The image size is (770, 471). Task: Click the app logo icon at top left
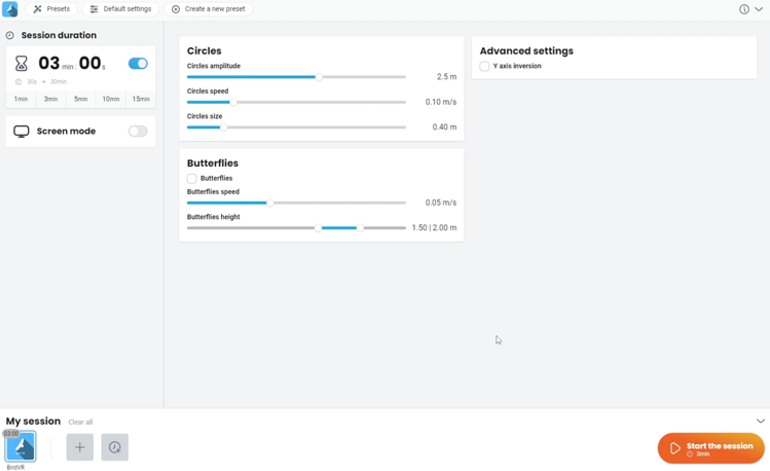[x=10, y=9]
